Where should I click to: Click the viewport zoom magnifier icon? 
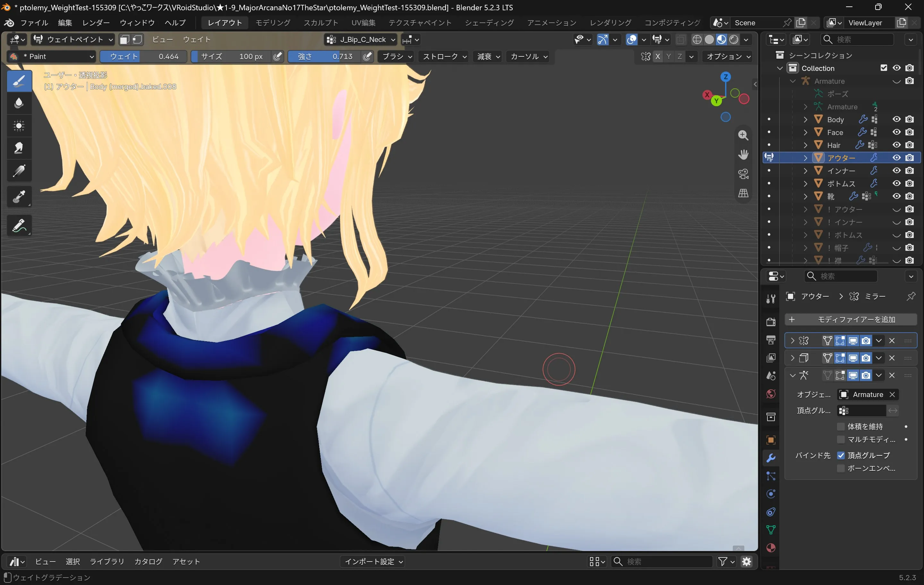tap(743, 135)
